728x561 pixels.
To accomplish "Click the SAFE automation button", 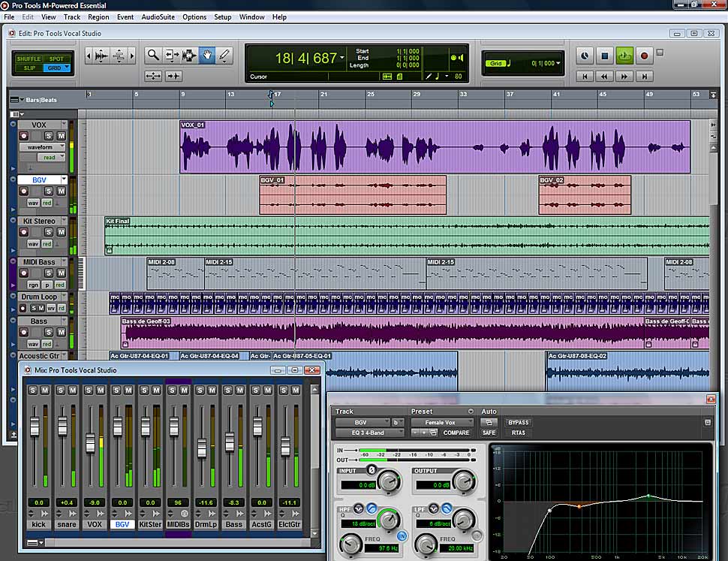I will click(489, 433).
